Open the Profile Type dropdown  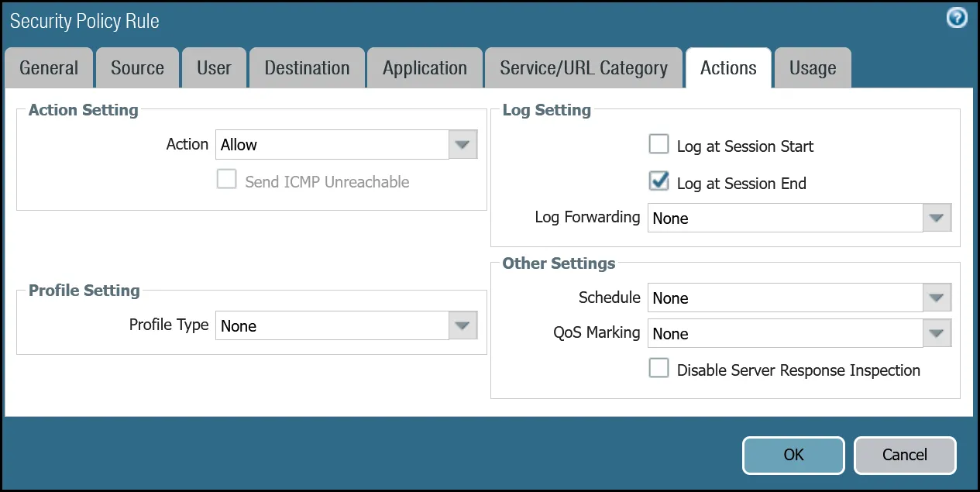pos(463,325)
